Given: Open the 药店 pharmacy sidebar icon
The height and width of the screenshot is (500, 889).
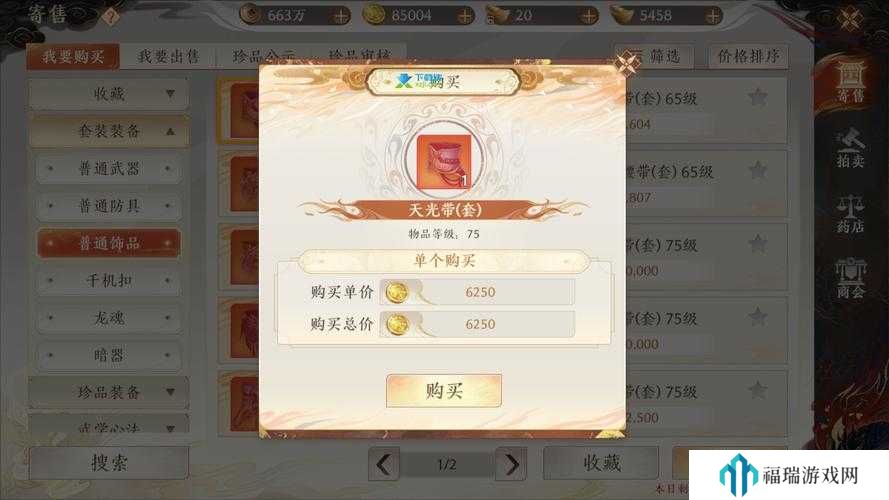Looking at the screenshot, I should 849,214.
